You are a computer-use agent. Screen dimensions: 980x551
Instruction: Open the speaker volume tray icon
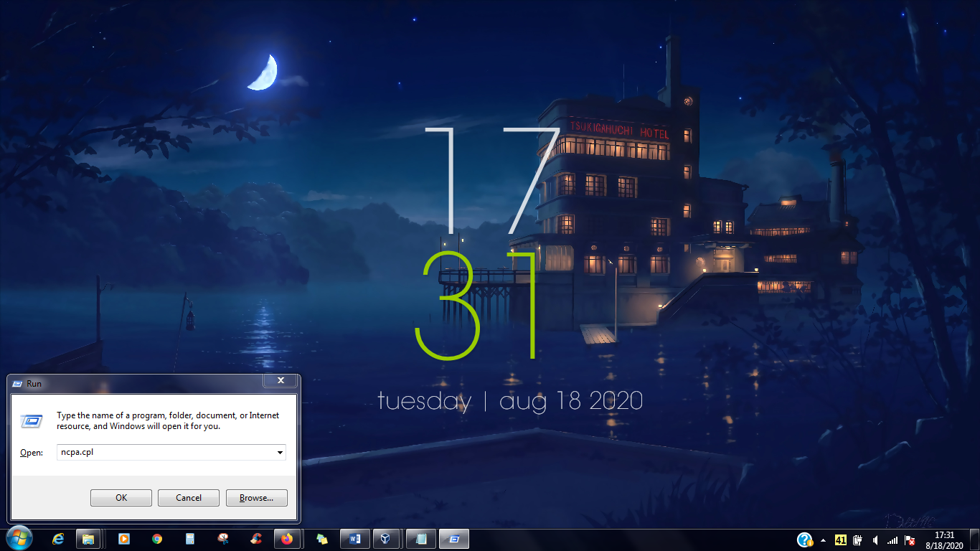click(875, 540)
